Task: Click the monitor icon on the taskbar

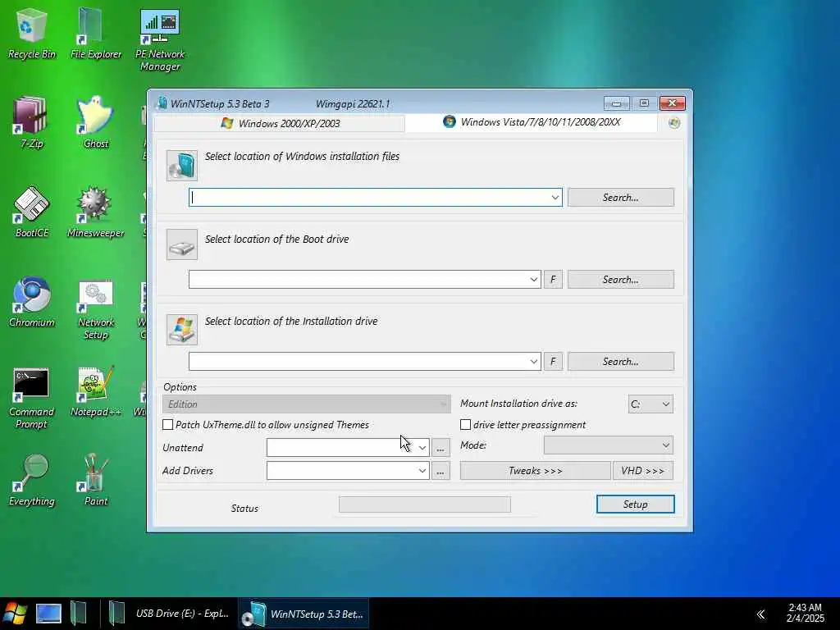Action: tap(48, 614)
